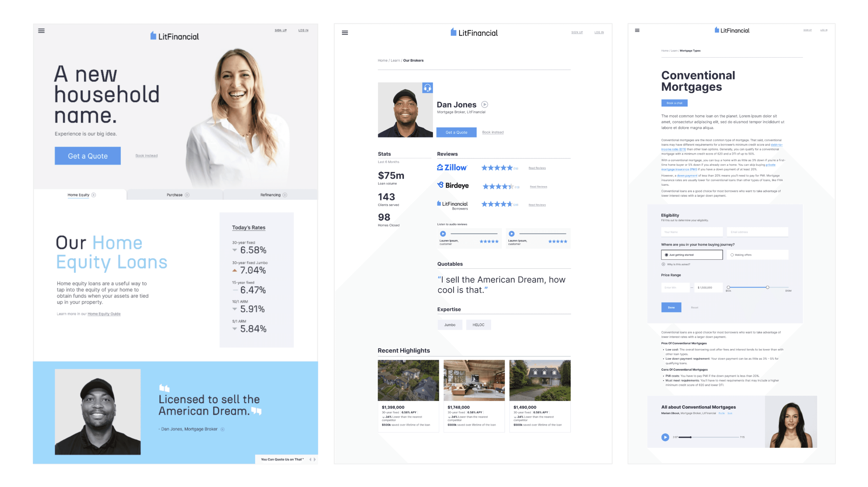Open the hamburger menu on the Dan Jones page
The image size is (868, 487).
tap(345, 33)
